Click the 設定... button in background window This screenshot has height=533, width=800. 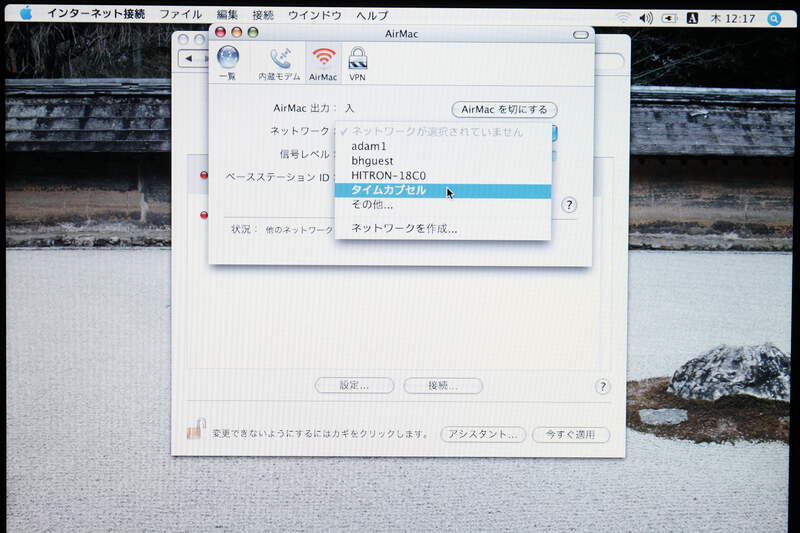[354, 386]
